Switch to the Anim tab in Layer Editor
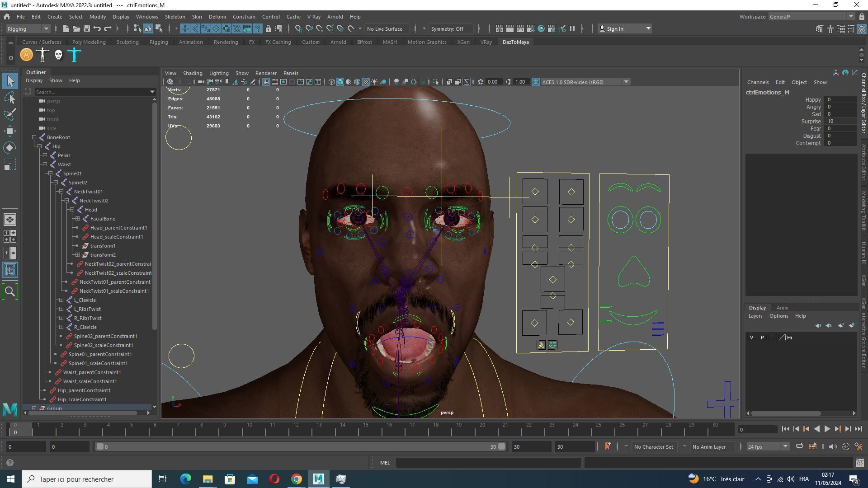 pos(782,308)
